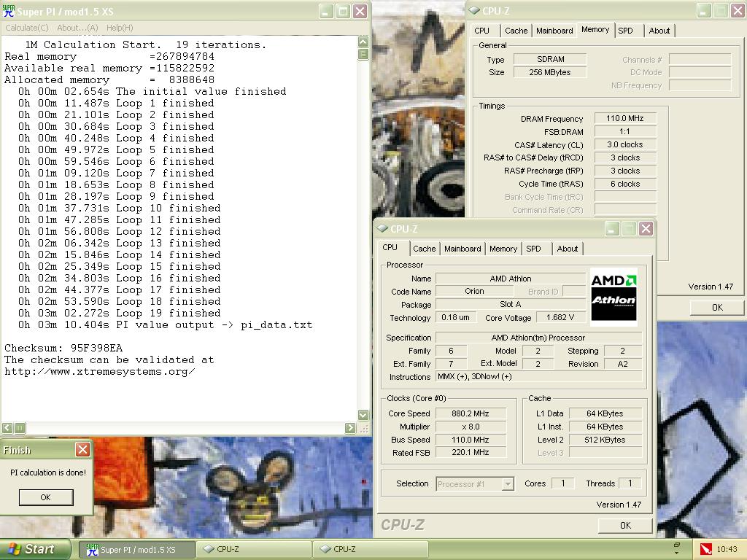Switch to Mainboard tab in rear CPU-Z window
The height and width of the screenshot is (560, 747).
click(x=554, y=31)
